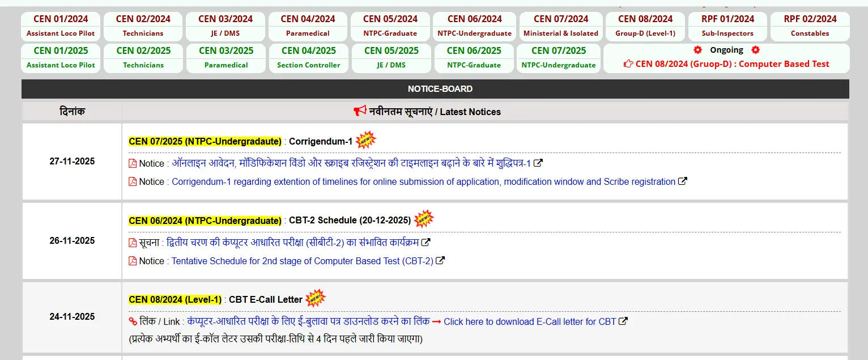This screenshot has width=868, height=360.
Task: Click the highlighted CEN 06/2024 (NTPC-Undergraduate) label
Action: 205,221
